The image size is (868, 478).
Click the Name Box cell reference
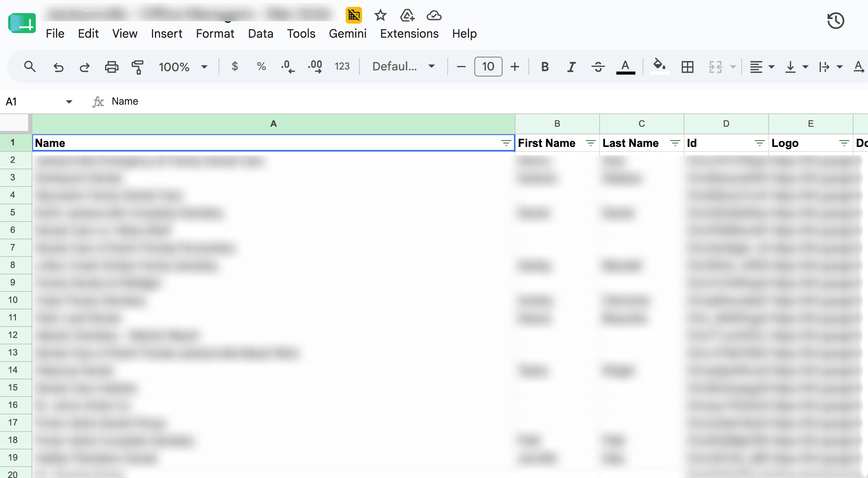coord(39,102)
